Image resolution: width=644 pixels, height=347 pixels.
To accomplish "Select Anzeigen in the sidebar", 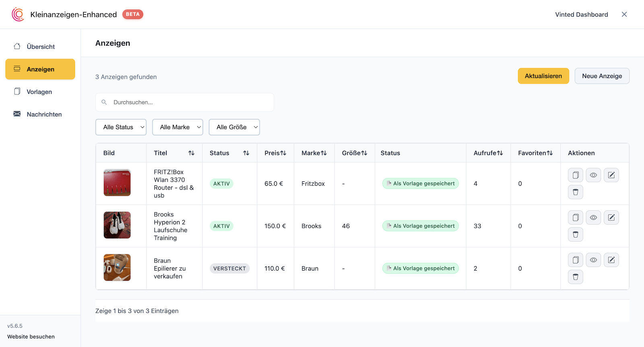I will point(40,69).
